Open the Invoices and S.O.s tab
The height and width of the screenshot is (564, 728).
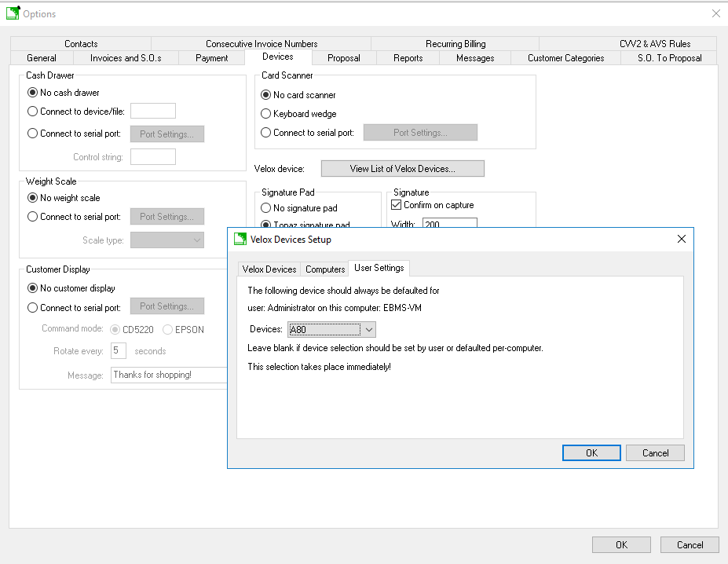click(126, 58)
